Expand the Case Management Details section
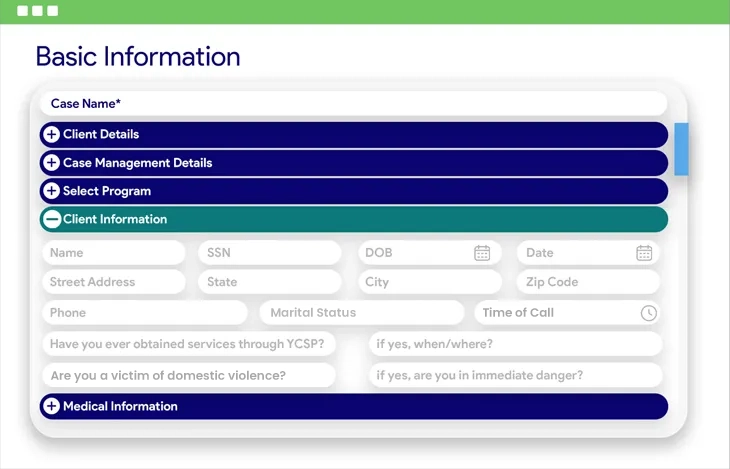The height and width of the screenshot is (469, 730). click(x=350, y=163)
